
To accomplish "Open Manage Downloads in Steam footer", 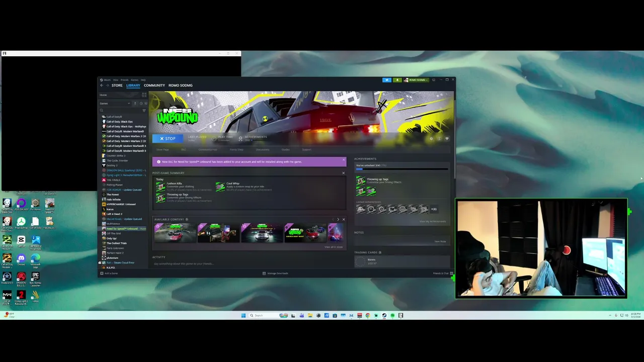I will coord(276,274).
